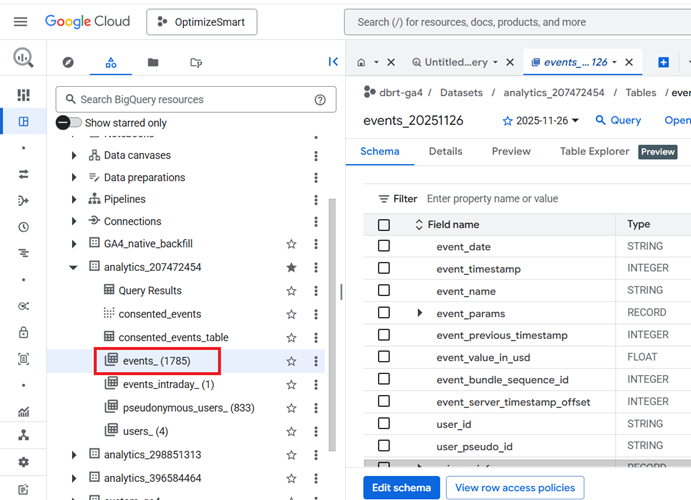The width and height of the screenshot is (691, 500).
Task: Click the Datasets breadcrumb link
Action: [461, 93]
